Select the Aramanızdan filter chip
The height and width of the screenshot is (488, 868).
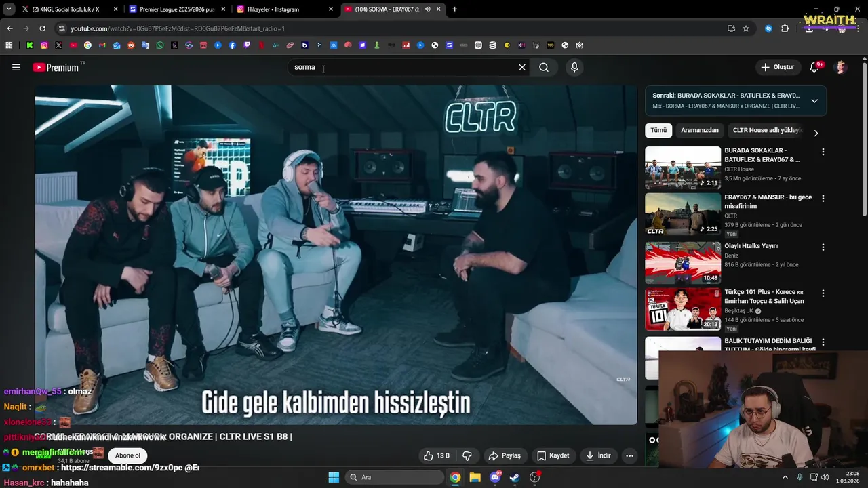[700, 130]
